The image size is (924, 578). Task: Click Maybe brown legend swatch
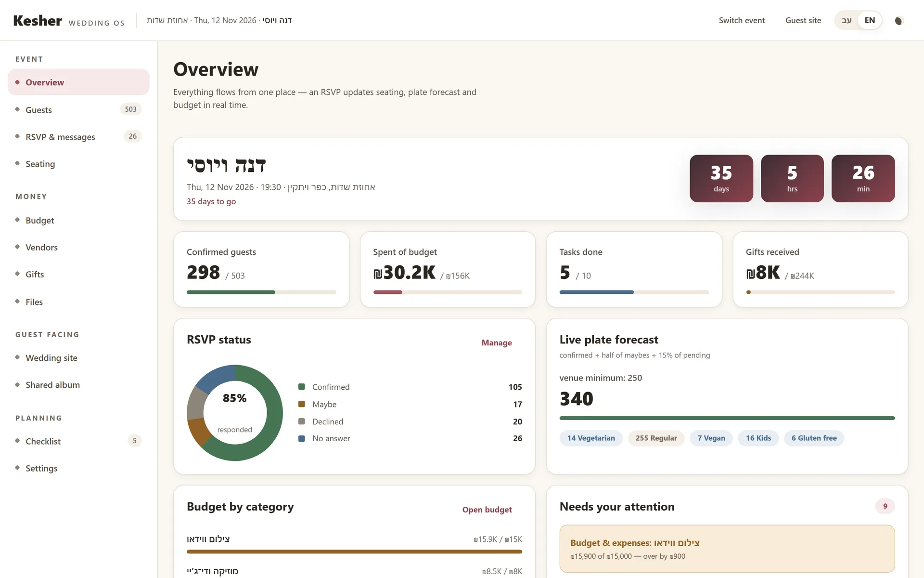click(302, 404)
